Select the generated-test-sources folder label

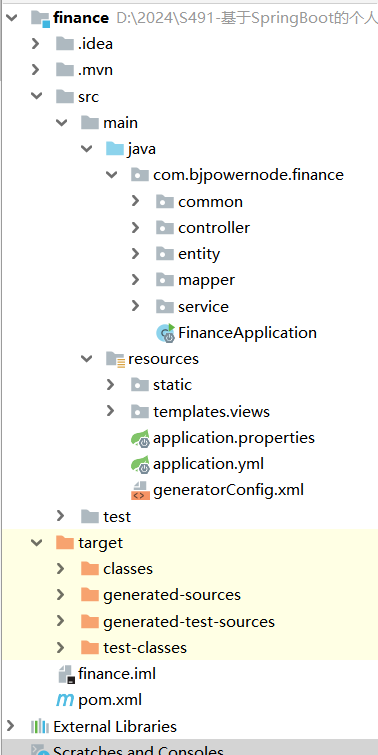pos(189,621)
